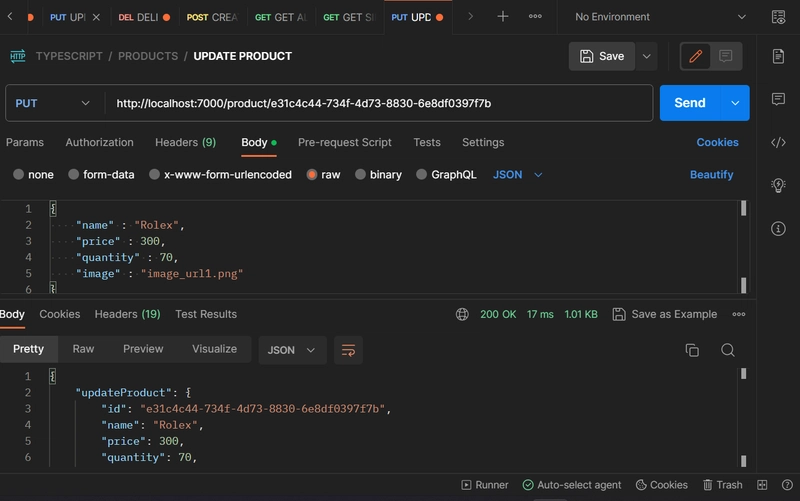Open the request Cookies link
The height and width of the screenshot is (501, 800).
pyautogui.click(x=717, y=142)
